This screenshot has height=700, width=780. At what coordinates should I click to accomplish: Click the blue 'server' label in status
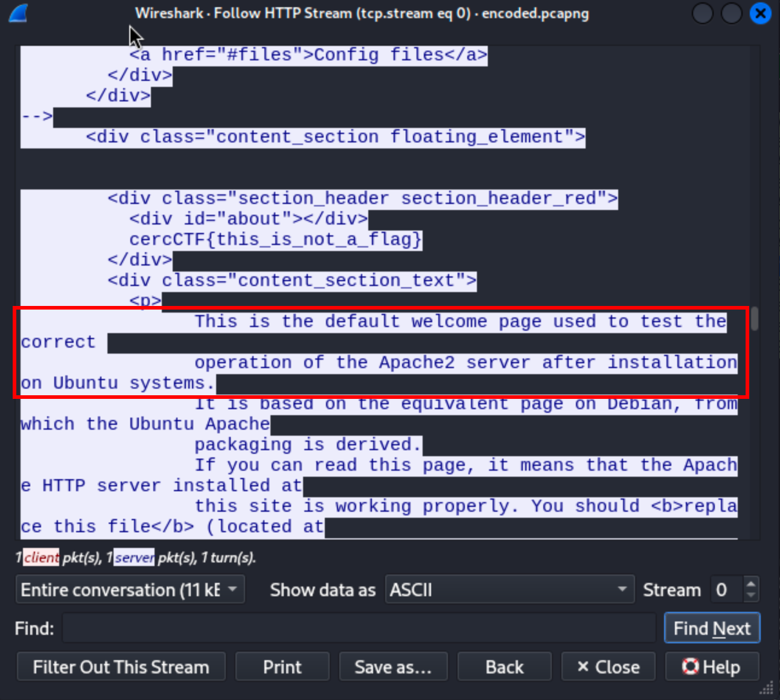(134, 557)
